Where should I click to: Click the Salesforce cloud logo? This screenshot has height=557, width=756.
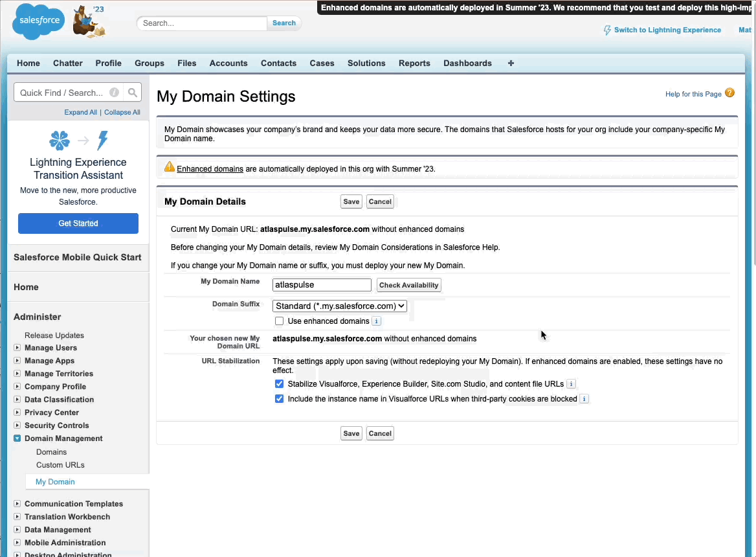pos(38,21)
